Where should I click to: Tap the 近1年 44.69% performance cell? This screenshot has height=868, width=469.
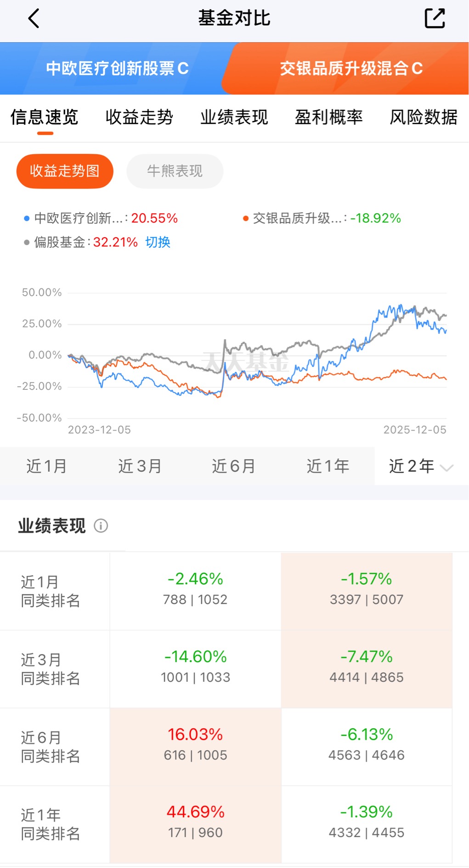tap(195, 822)
